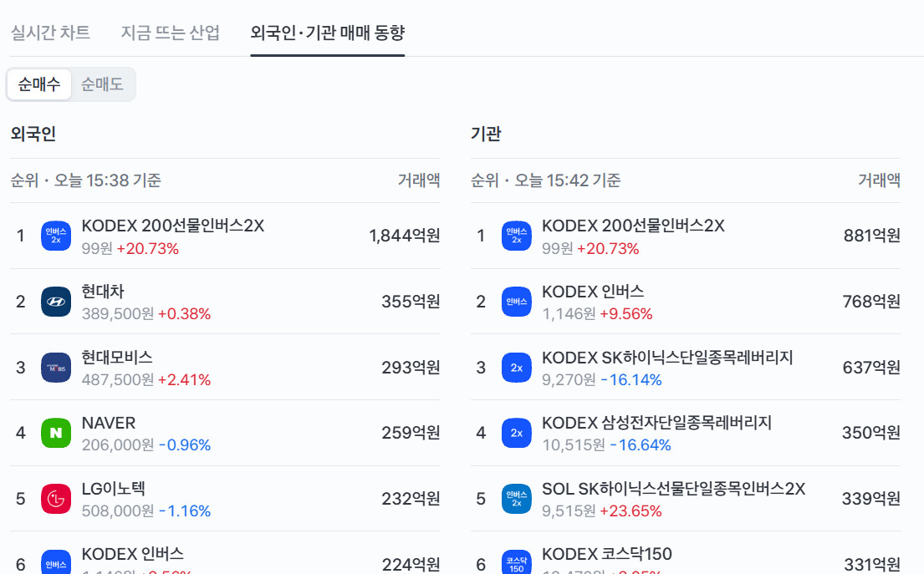Click the 거래액 header in 외국인 table
The image size is (924, 574).
click(419, 180)
